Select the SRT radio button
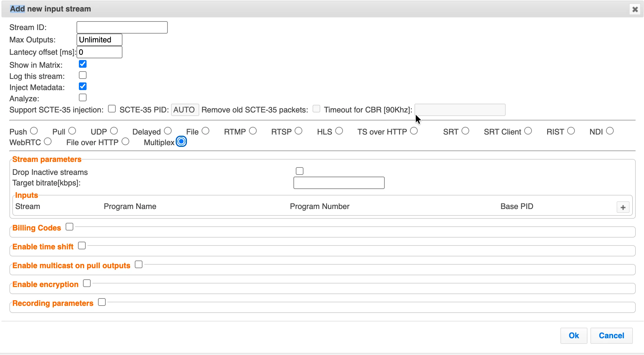The width and height of the screenshot is (644, 355). [x=465, y=131]
